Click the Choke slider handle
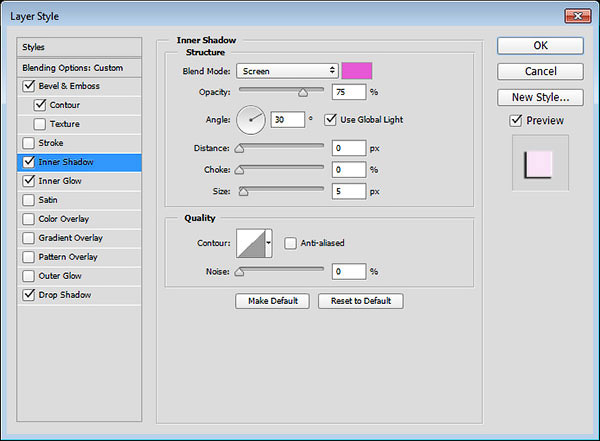600x441 pixels. (239, 170)
